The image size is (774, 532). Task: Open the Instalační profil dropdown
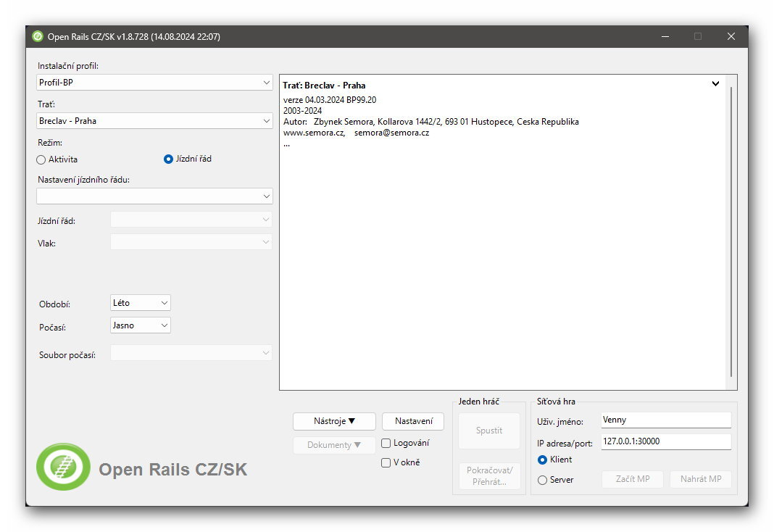pyautogui.click(x=154, y=83)
